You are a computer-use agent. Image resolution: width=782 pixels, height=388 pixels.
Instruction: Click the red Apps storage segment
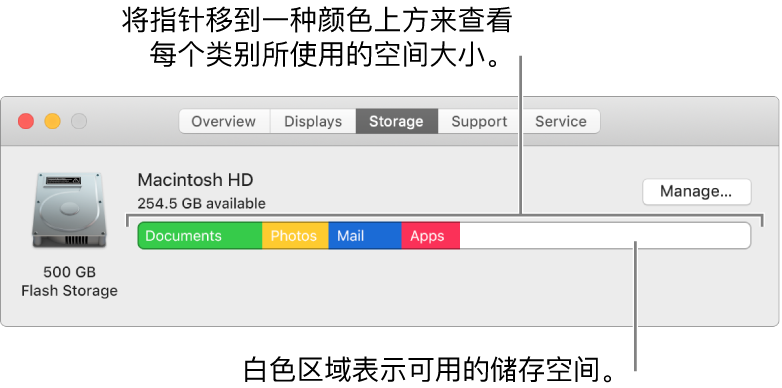click(430, 235)
